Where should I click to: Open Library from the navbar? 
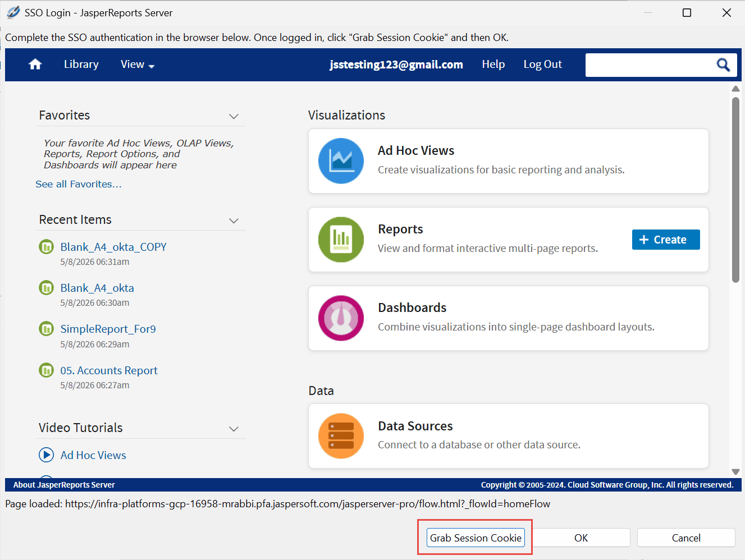81,65
